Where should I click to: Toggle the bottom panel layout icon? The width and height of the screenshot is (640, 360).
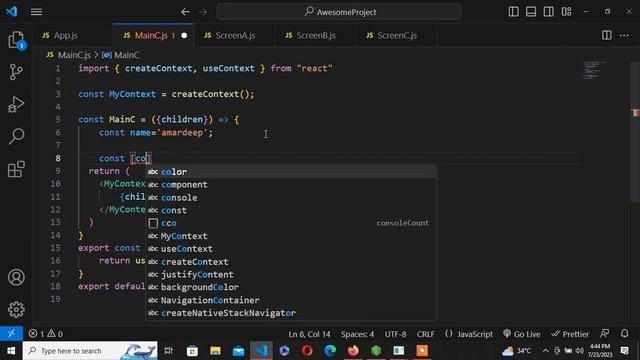click(x=531, y=11)
